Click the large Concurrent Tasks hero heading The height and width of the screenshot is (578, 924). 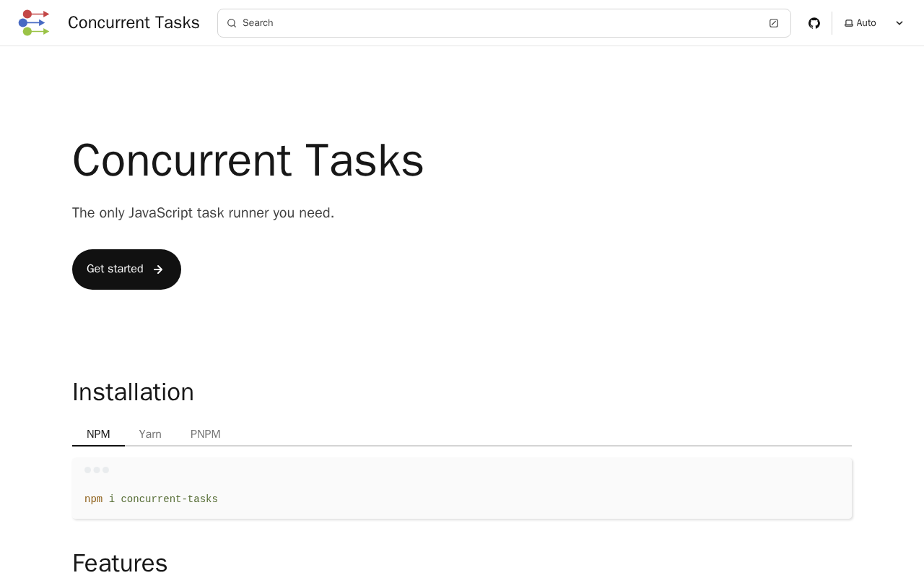pos(248,160)
